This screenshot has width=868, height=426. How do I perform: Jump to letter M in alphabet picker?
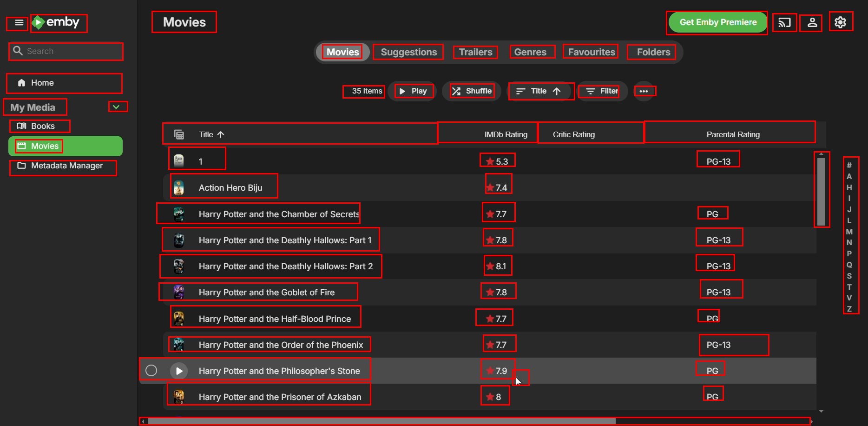click(x=849, y=232)
